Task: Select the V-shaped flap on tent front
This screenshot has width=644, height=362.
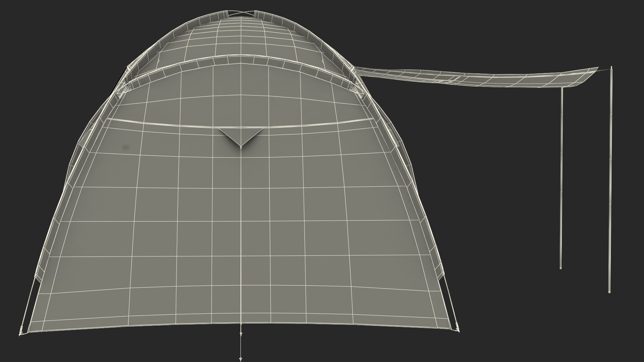Action: 240,137
